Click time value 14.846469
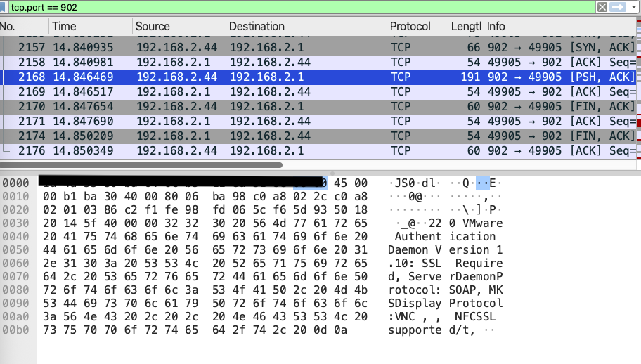641x364 pixels. [83, 77]
